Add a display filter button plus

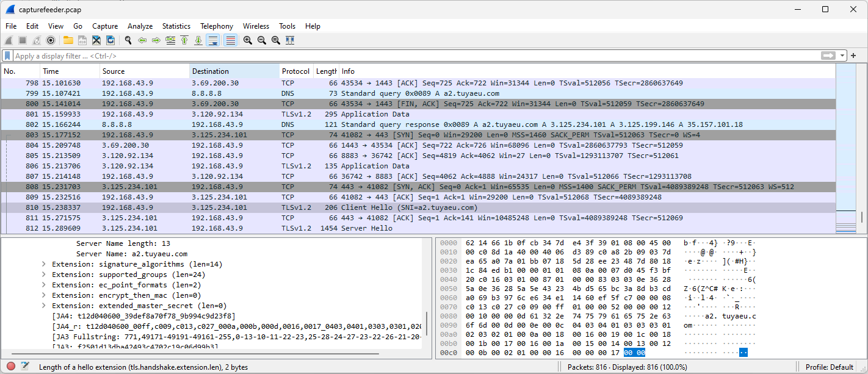[854, 56]
